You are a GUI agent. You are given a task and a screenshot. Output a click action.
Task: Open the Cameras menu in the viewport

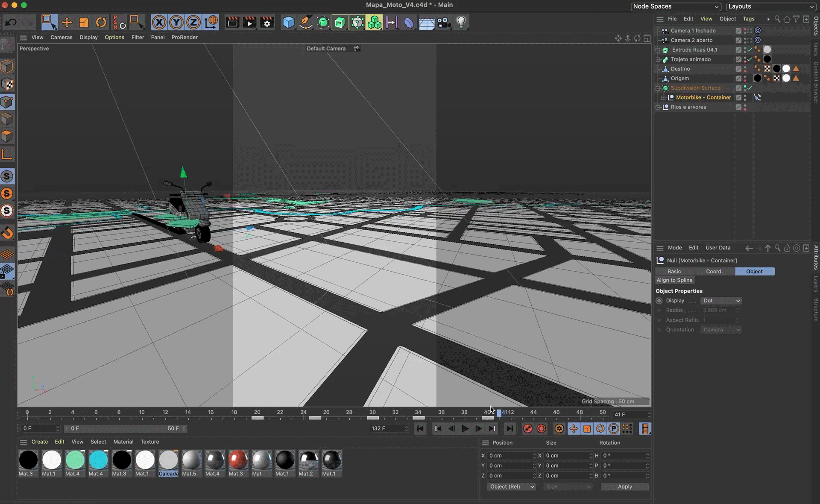click(61, 37)
